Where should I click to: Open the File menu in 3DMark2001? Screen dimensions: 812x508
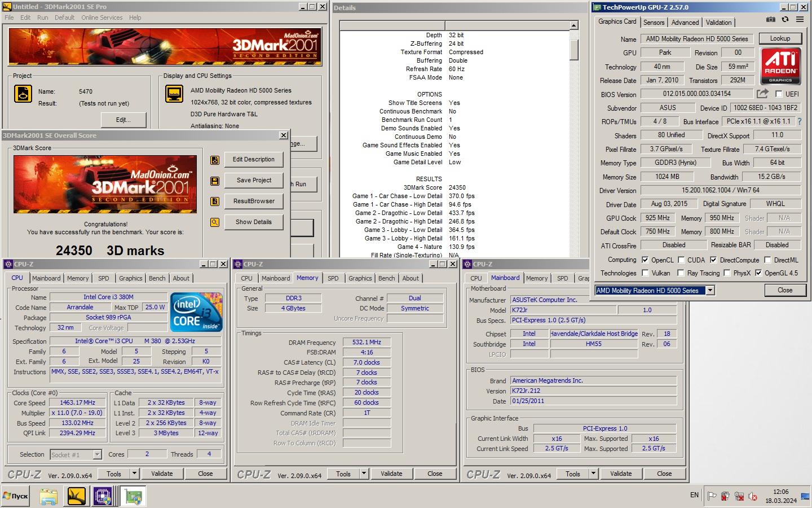9,17
